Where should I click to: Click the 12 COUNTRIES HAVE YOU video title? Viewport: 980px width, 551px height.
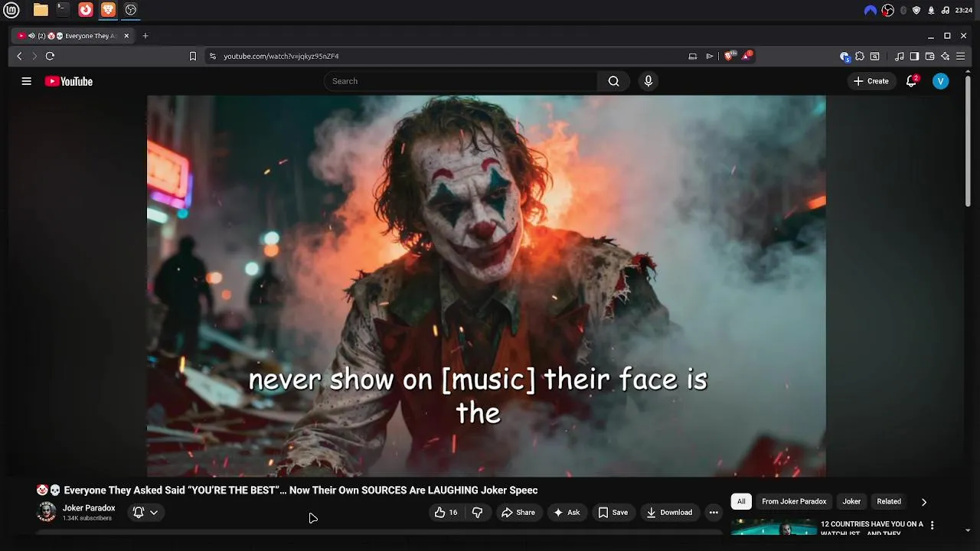click(x=872, y=528)
